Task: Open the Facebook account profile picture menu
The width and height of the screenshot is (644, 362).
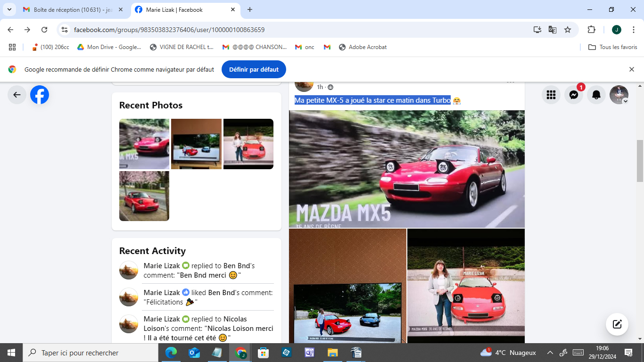Action: pyautogui.click(x=619, y=95)
